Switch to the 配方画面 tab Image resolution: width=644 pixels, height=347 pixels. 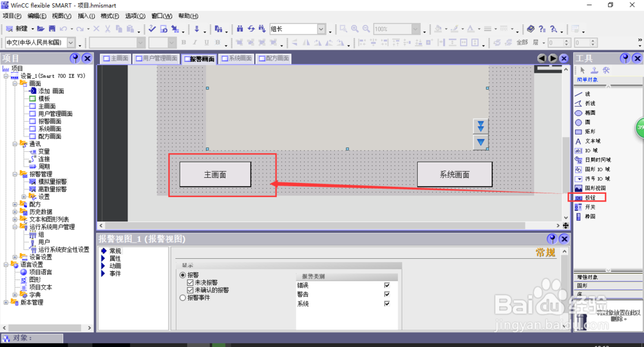[x=274, y=59]
